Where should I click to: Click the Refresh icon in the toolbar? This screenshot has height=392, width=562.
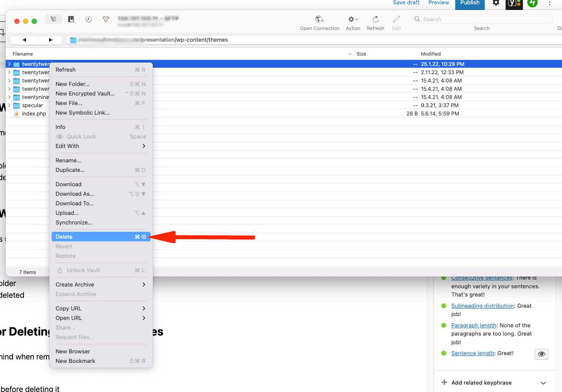pyautogui.click(x=375, y=19)
